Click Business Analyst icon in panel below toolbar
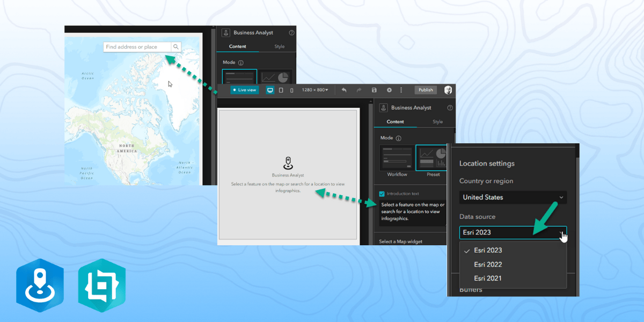This screenshot has width=644, height=322. [x=383, y=107]
